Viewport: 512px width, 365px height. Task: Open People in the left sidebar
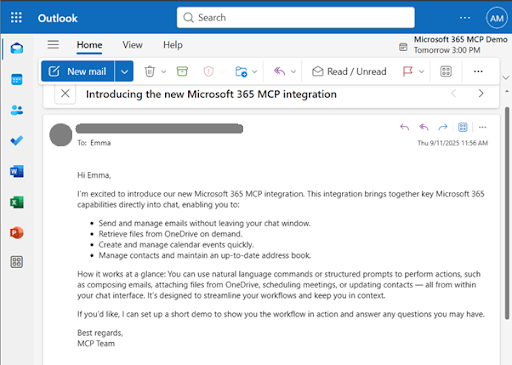tap(17, 110)
